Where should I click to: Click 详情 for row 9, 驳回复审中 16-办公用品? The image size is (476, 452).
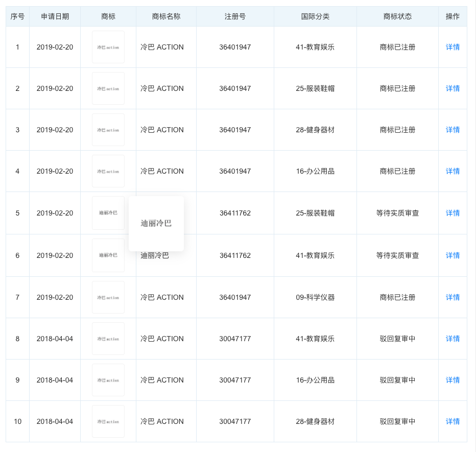453,380
